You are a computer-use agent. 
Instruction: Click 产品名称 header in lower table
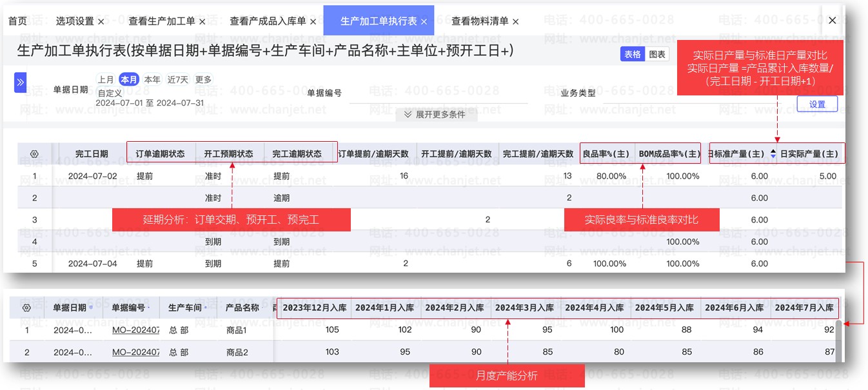coord(242,307)
